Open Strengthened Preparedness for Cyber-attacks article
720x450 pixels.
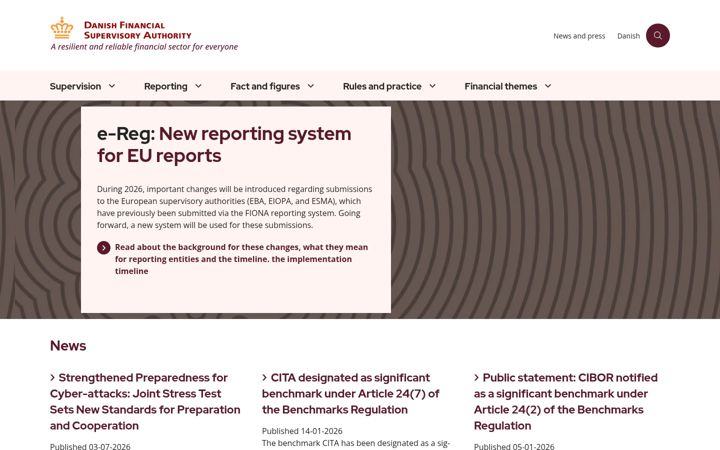(x=145, y=401)
